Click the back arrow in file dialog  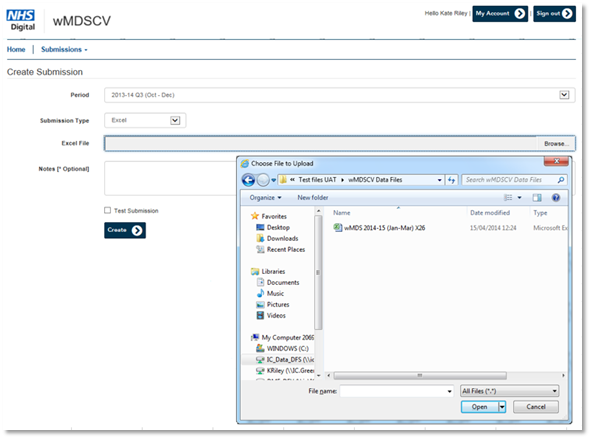(248, 180)
